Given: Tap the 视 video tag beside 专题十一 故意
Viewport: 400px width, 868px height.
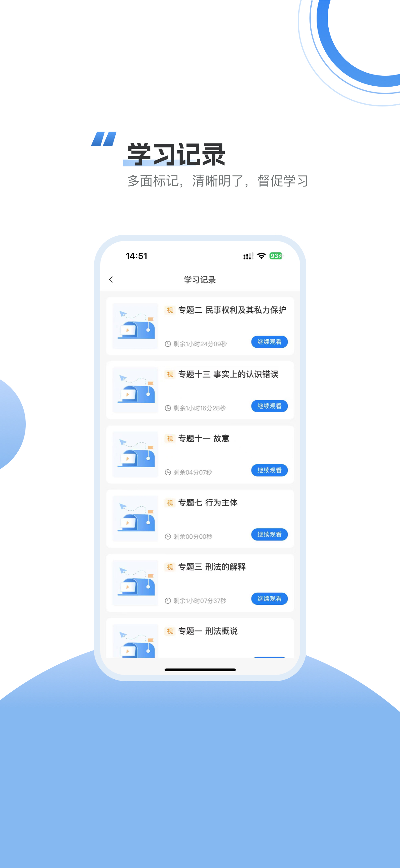Looking at the screenshot, I should click(170, 438).
